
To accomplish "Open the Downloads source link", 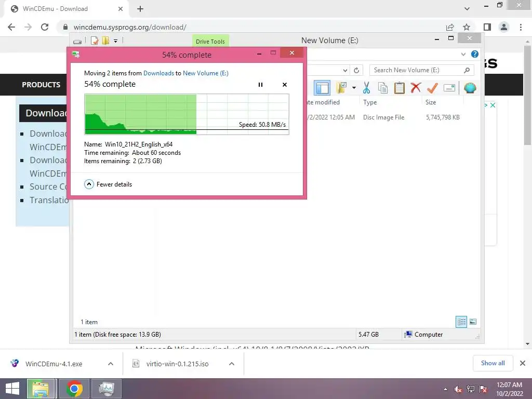I will (158, 73).
